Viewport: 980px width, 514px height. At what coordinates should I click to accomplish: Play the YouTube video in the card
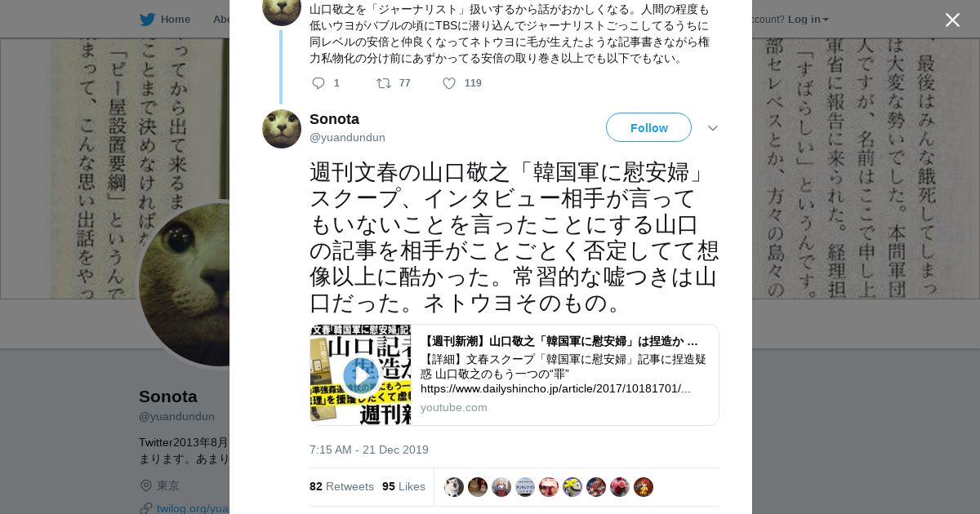coord(361,375)
